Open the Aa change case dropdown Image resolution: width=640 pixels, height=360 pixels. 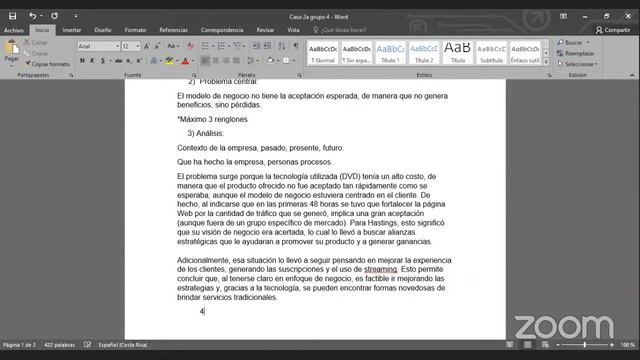point(173,46)
